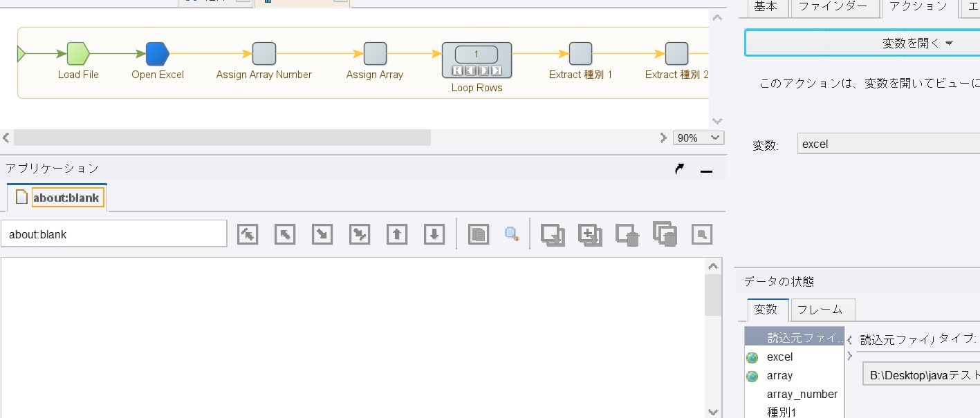
Task: Go to last iteration in Loop Rows
Action: pos(497,70)
